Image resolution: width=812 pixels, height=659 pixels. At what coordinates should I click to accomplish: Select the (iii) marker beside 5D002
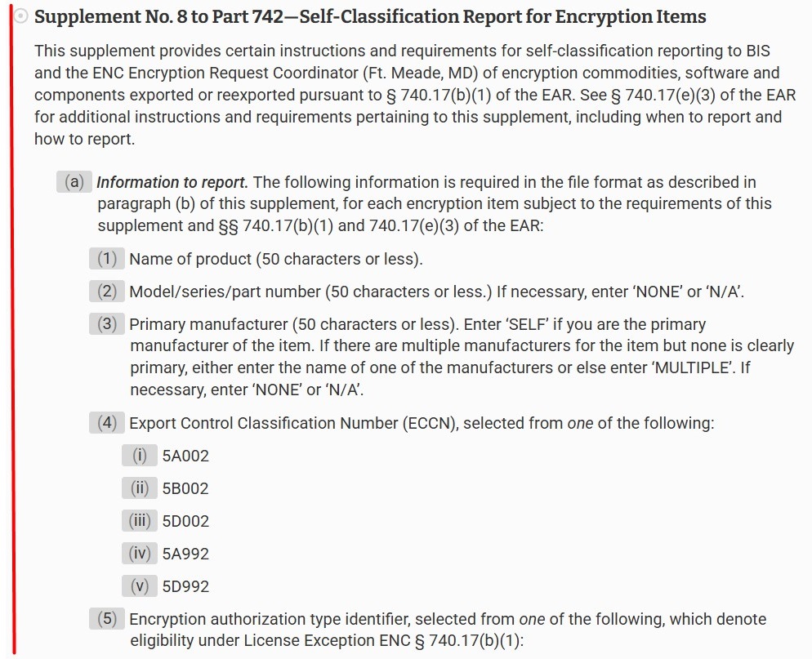(139, 521)
